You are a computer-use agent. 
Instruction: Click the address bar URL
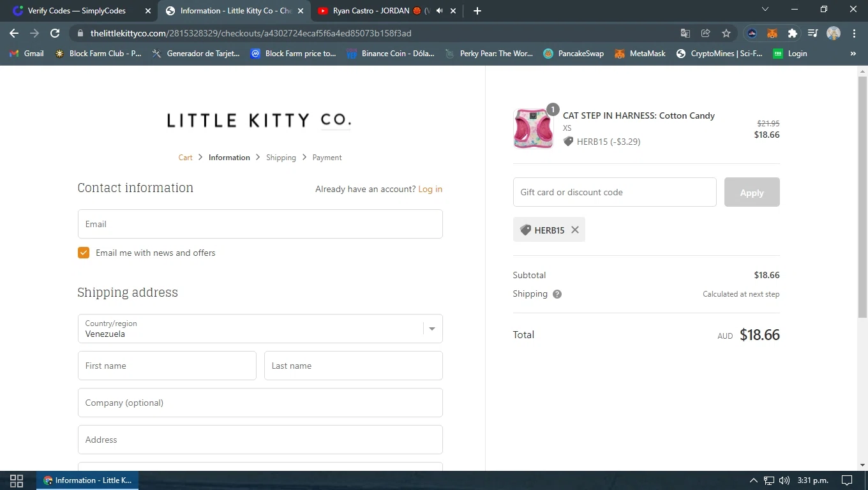point(251,33)
